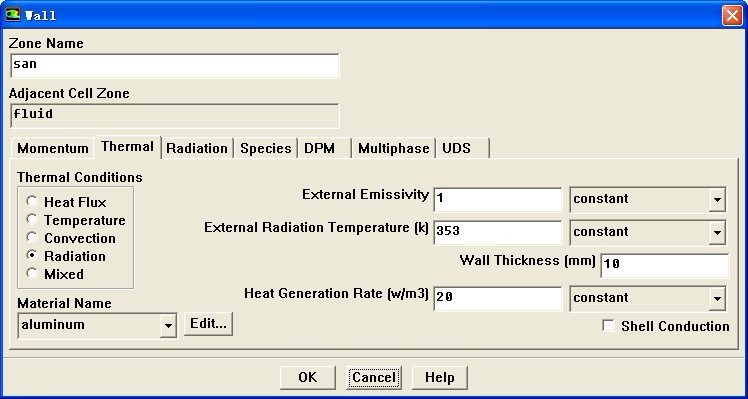Enable the Shell Conduction checkbox
Screen dimensions: 748x399
608,326
